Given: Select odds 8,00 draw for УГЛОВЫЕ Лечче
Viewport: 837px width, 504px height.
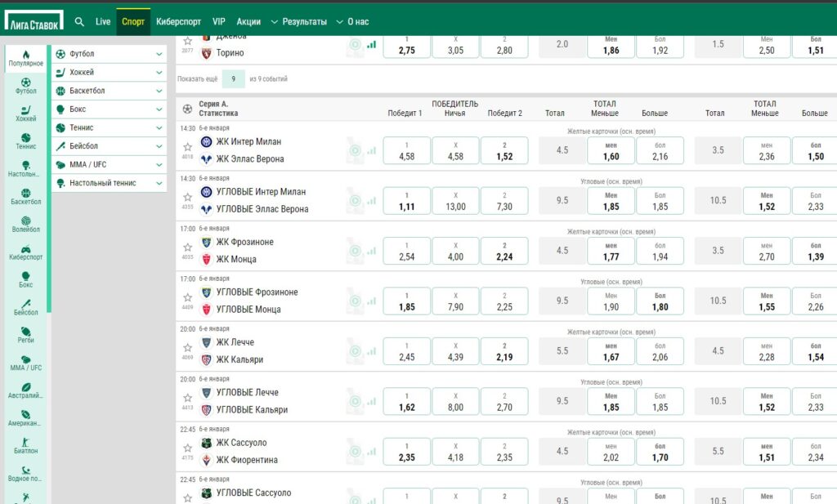Looking at the screenshot, I should [x=455, y=402].
